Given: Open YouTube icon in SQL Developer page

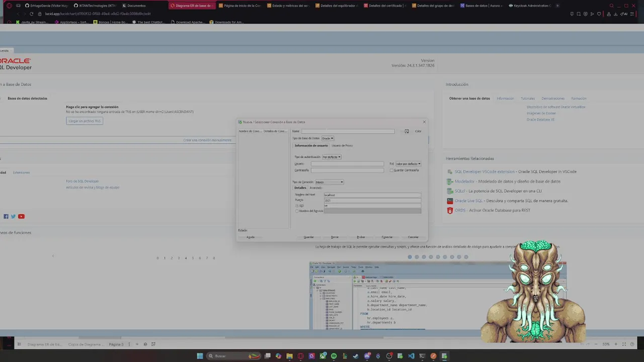Looking at the screenshot, I should tap(21, 216).
